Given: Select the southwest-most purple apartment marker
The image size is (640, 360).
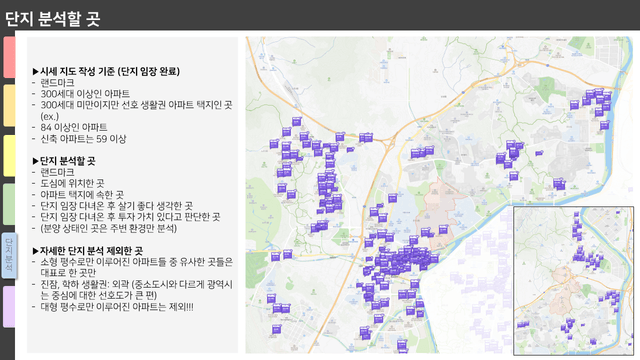Looking at the screenshot, I should 276,329.
